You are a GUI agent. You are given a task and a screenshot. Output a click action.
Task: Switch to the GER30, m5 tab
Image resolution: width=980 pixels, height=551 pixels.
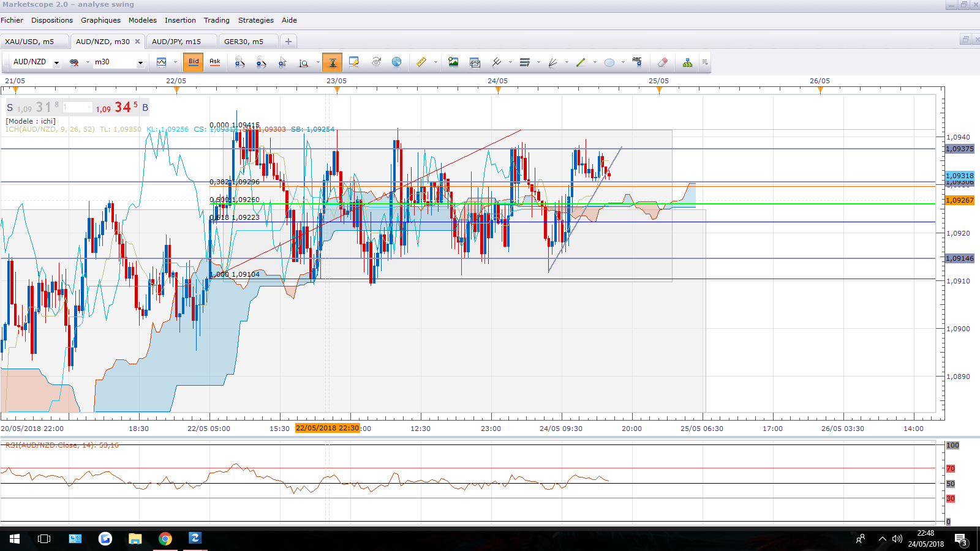(x=244, y=42)
